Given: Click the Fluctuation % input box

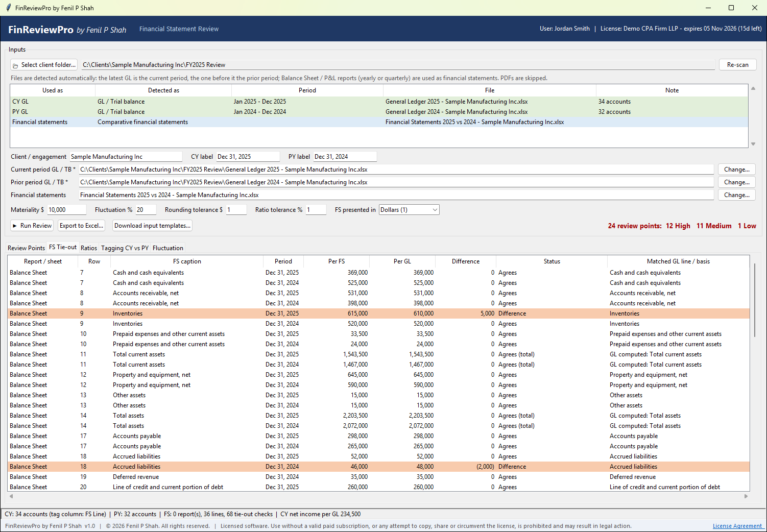Looking at the screenshot, I should click(146, 210).
